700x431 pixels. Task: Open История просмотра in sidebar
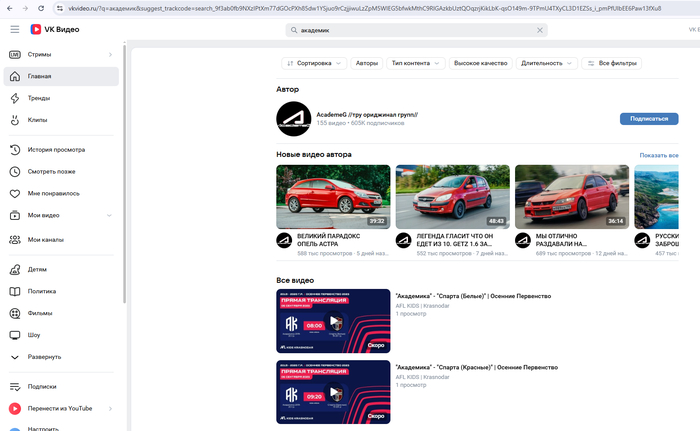pos(55,150)
